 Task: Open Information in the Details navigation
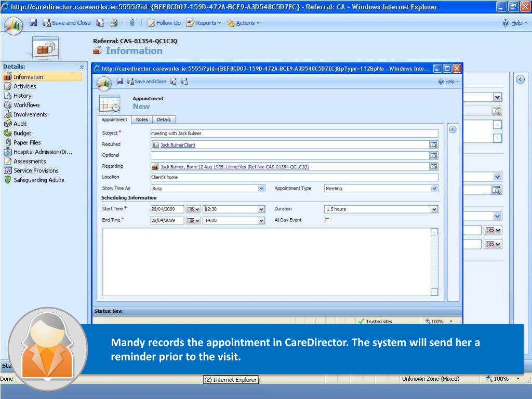43,77
